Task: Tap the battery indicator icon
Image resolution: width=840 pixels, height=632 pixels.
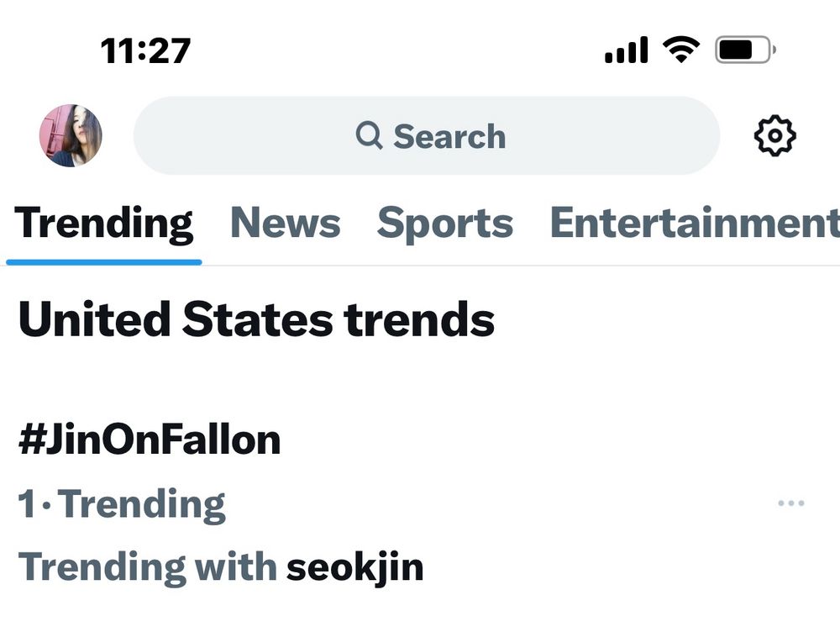Action: [744, 50]
